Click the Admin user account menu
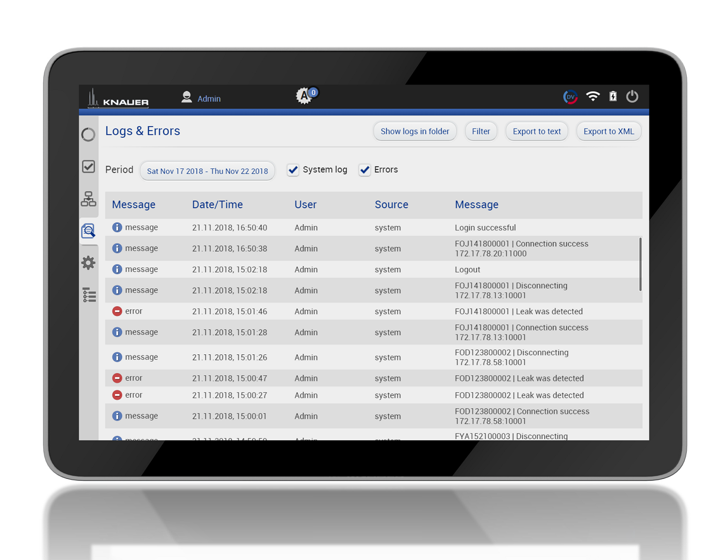This screenshot has width=728, height=560. 201,98
